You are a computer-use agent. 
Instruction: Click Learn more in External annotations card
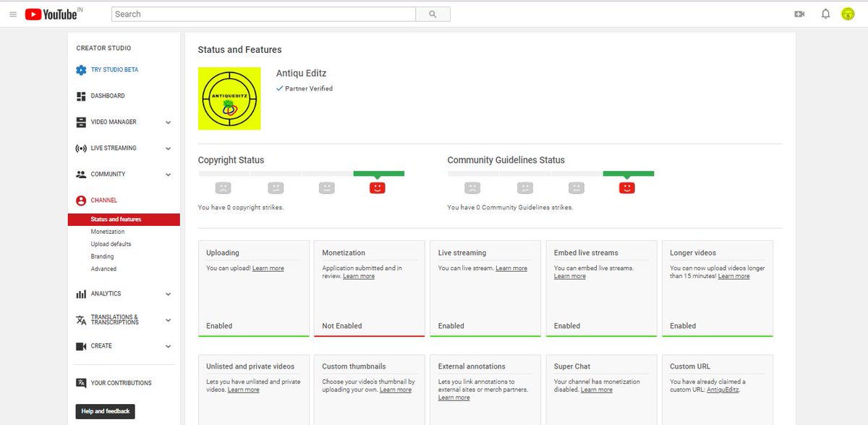pyautogui.click(x=454, y=398)
